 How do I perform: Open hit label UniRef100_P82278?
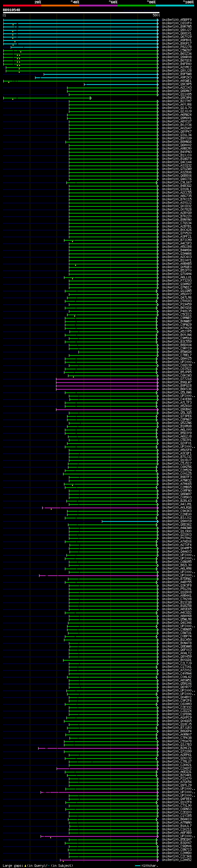177,47
